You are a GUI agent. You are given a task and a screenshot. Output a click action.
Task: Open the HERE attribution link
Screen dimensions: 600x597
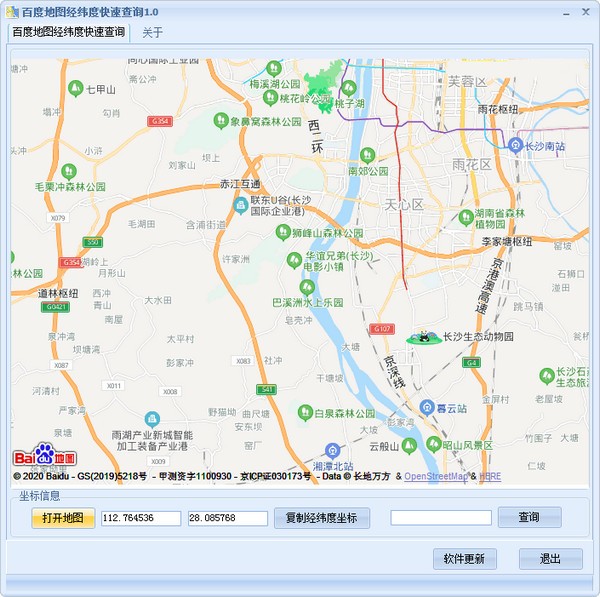point(490,476)
